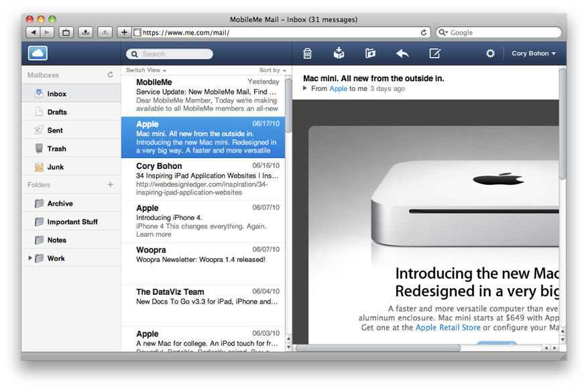This screenshot has width=588, height=390.
Task: Reply using the arrow icon
Action: pos(402,54)
